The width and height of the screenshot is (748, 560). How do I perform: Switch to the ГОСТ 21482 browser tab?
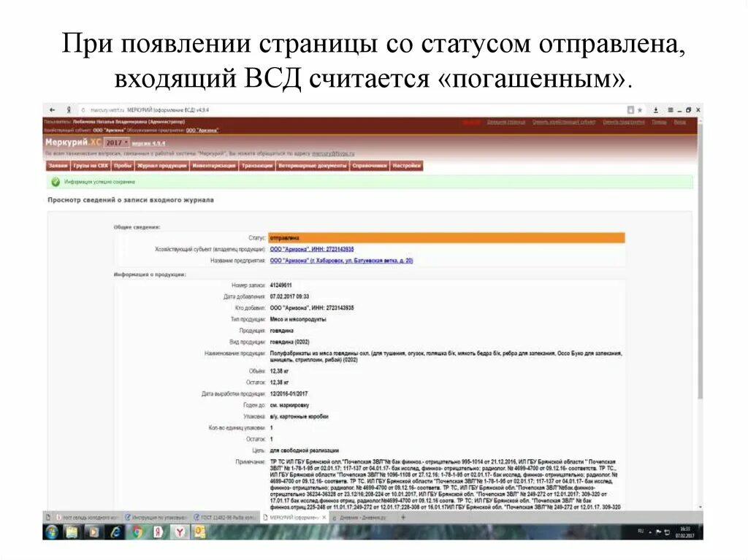(x=224, y=517)
